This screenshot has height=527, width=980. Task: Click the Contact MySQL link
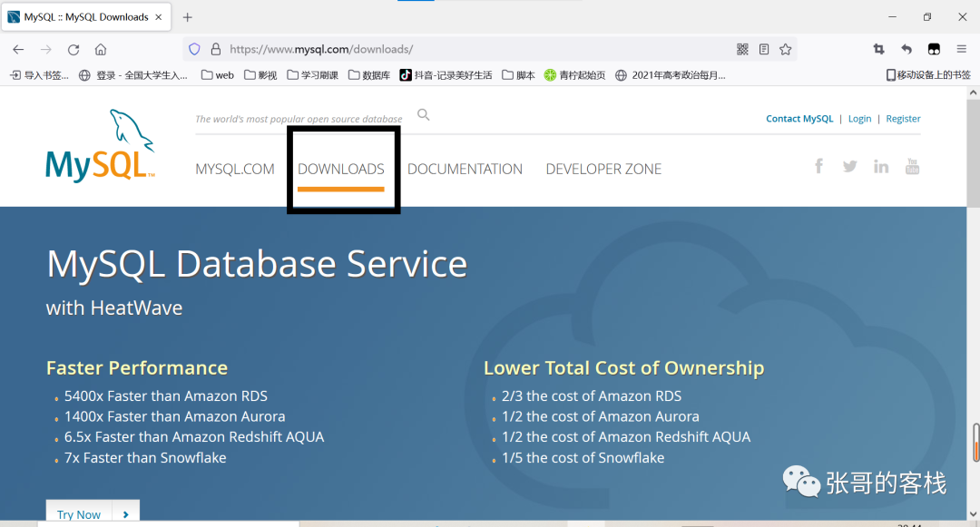point(799,119)
